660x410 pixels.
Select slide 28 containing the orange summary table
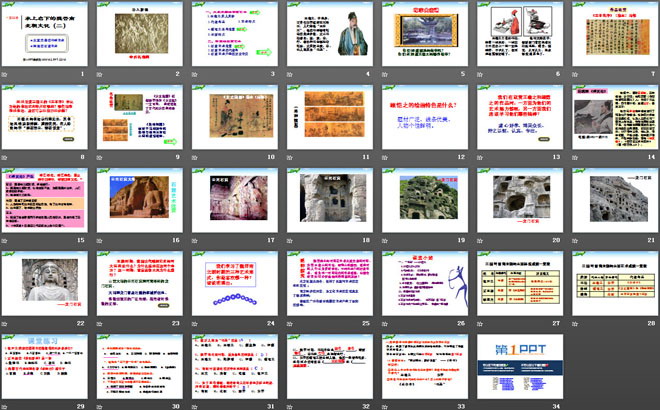pos(611,281)
